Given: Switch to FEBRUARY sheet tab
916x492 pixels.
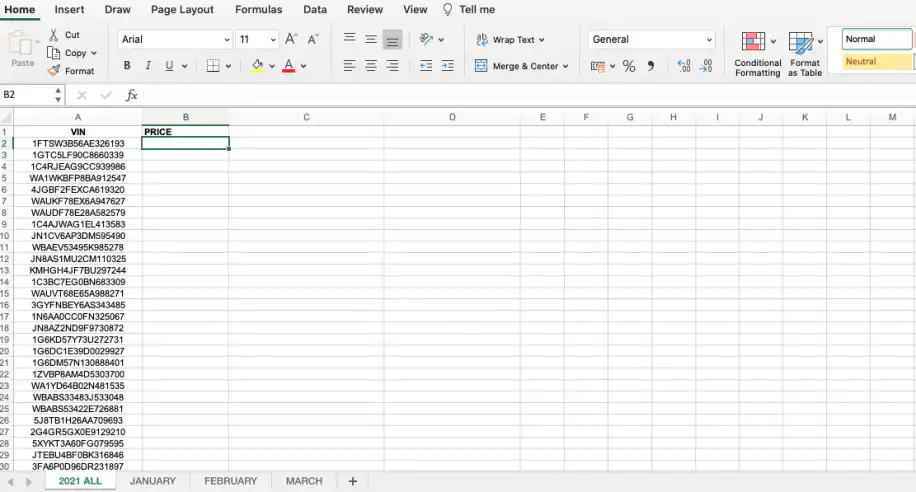Looking at the screenshot, I should (231, 481).
